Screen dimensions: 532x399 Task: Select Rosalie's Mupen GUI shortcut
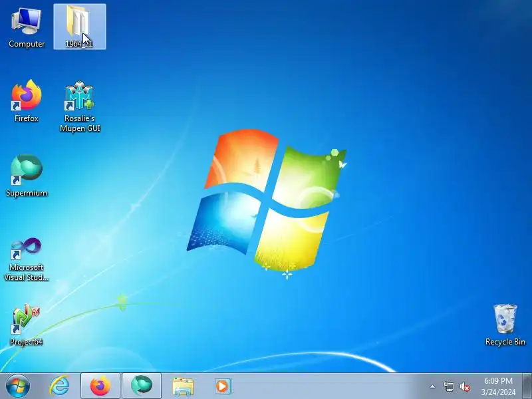(80, 106)
